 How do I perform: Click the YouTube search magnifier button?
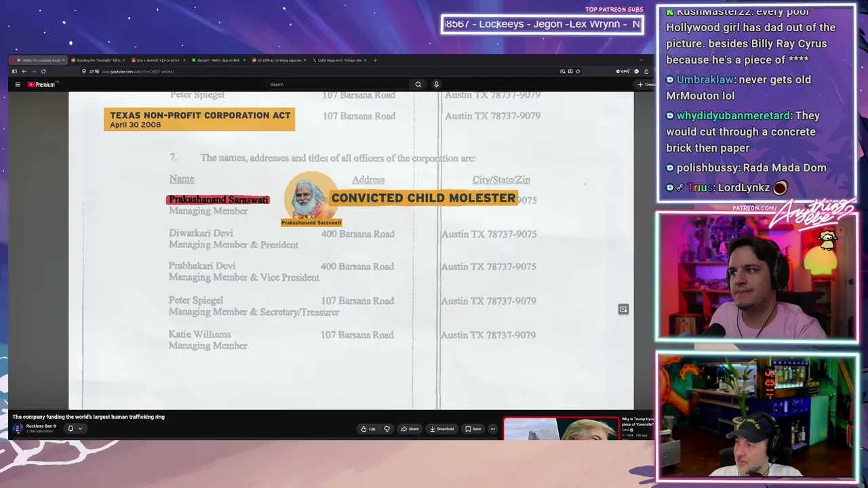[418, 85]
